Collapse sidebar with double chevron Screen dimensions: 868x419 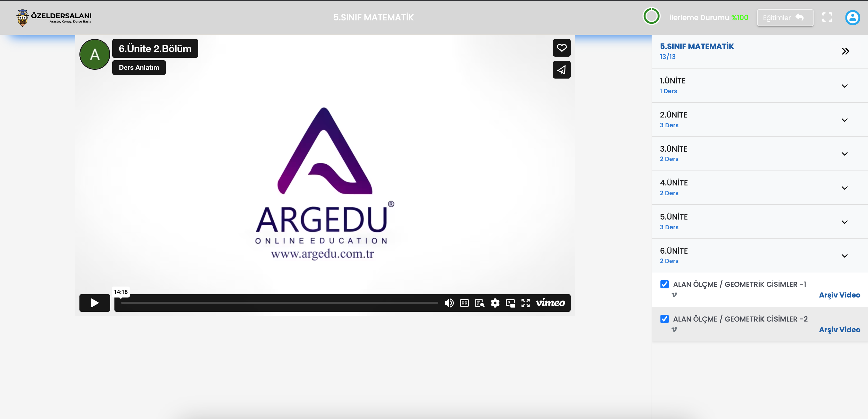tap(845, 51)
